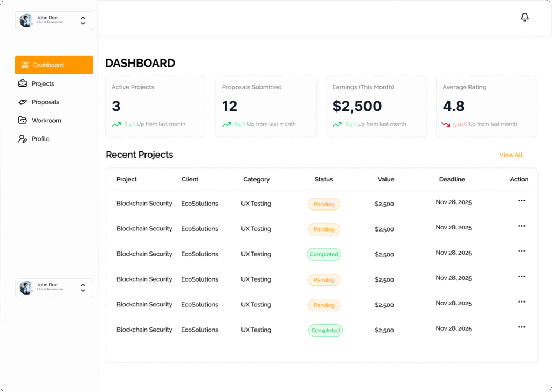
Task: Click the Proposals handshake icon
Action: point(23,102)
